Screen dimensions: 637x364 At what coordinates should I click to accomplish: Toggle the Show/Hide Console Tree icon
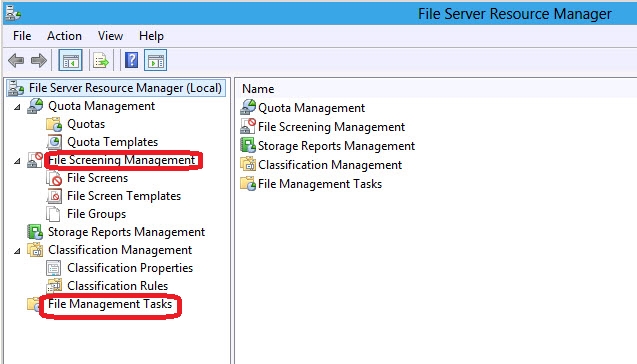pos(70,61)
